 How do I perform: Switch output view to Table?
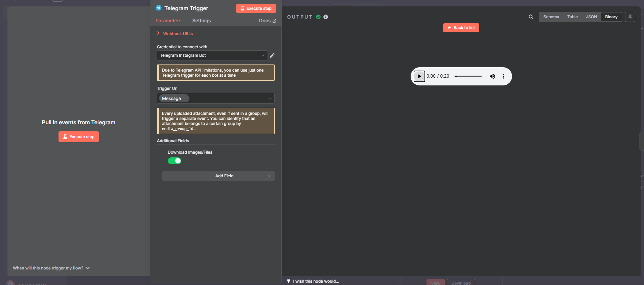573,17
